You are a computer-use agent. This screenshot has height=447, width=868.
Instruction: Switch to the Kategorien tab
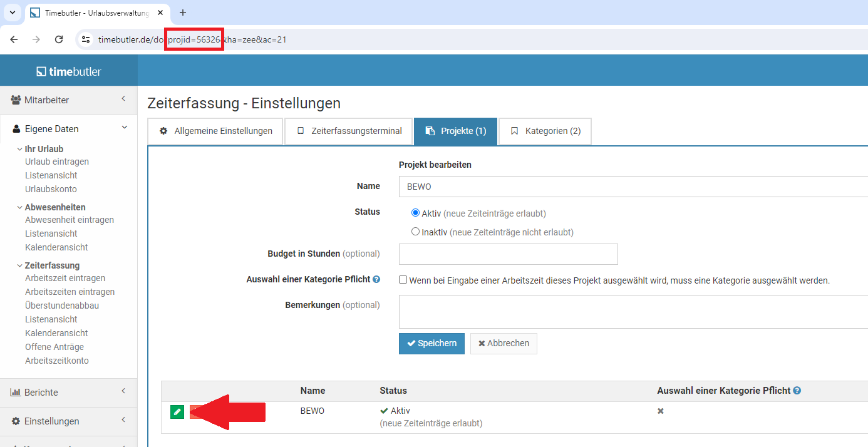tap(544, 131)
